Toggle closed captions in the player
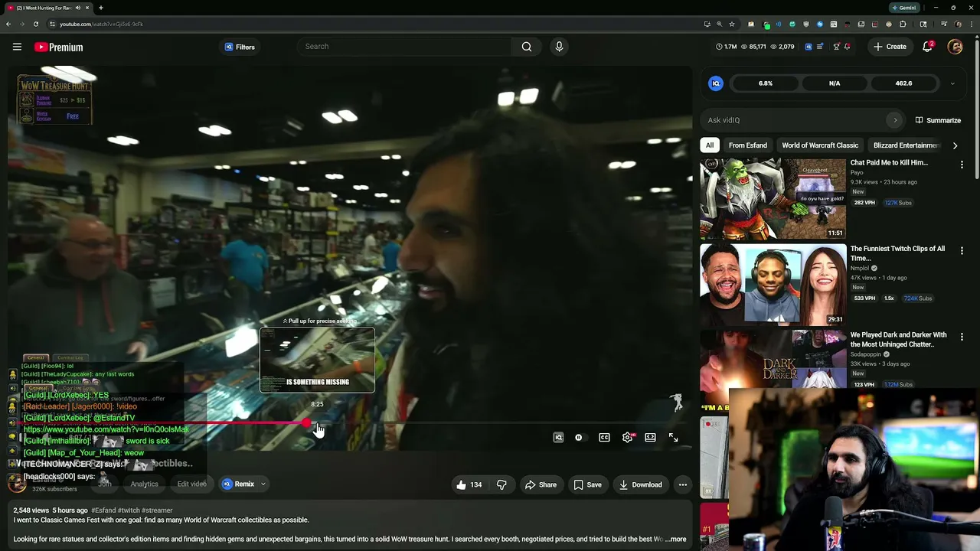The height and width of the screenshot is (551, 980). pos(604,438)
